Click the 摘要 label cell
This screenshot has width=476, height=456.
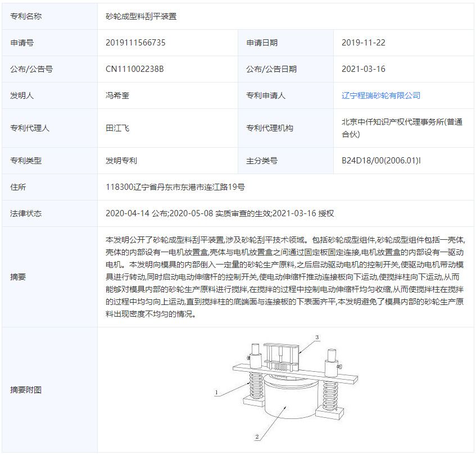(x=50, y=277)
